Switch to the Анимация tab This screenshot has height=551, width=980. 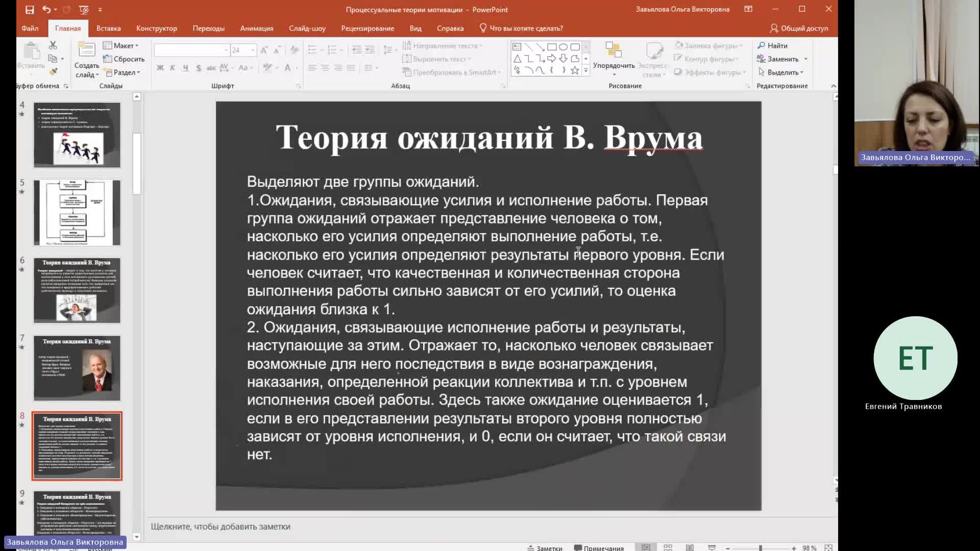point(257,28)
